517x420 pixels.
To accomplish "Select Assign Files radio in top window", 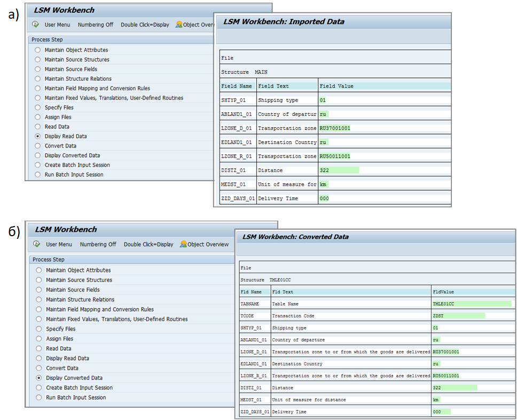I will (37, 117).
